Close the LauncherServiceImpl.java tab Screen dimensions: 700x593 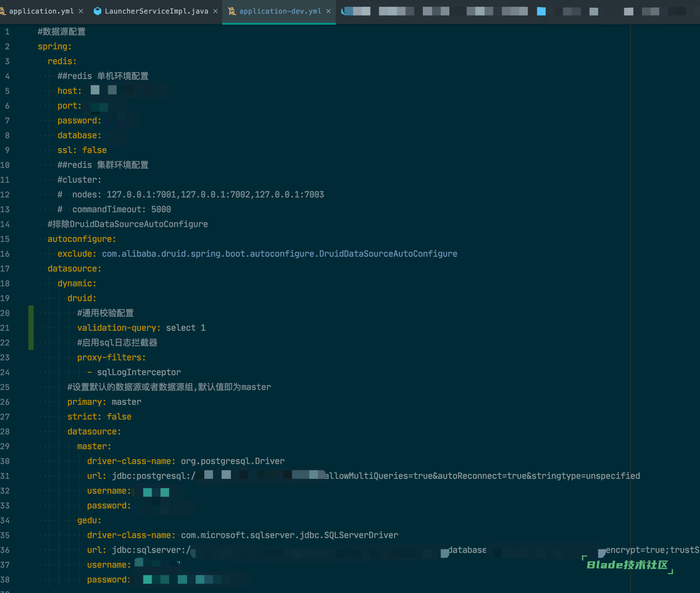pyautogui.click(x=215, y=11)
